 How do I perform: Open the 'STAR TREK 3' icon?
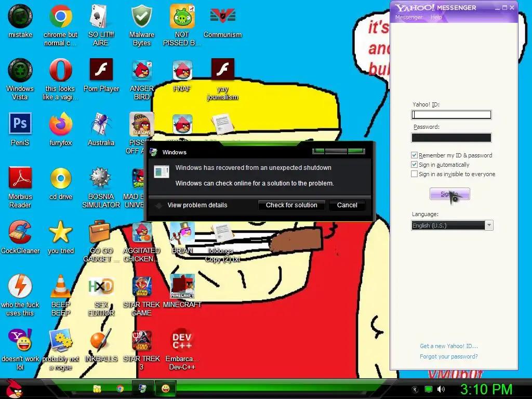141,340
